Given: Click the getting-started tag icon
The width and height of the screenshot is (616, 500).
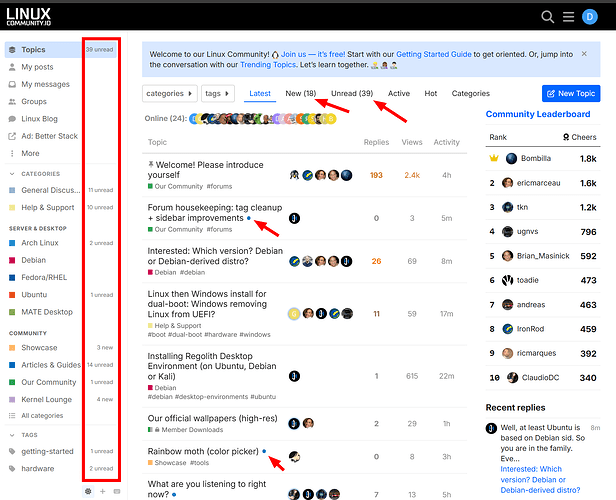Looking at the screenshot, I should [x=12, y=451].
